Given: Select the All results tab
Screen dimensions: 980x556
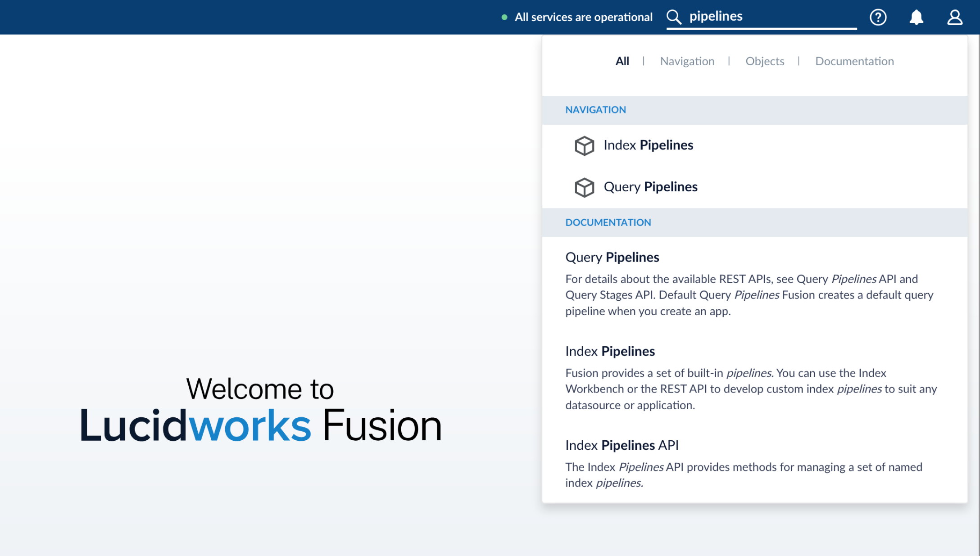Looking at the screenshot, I should [x=622, y=61].
